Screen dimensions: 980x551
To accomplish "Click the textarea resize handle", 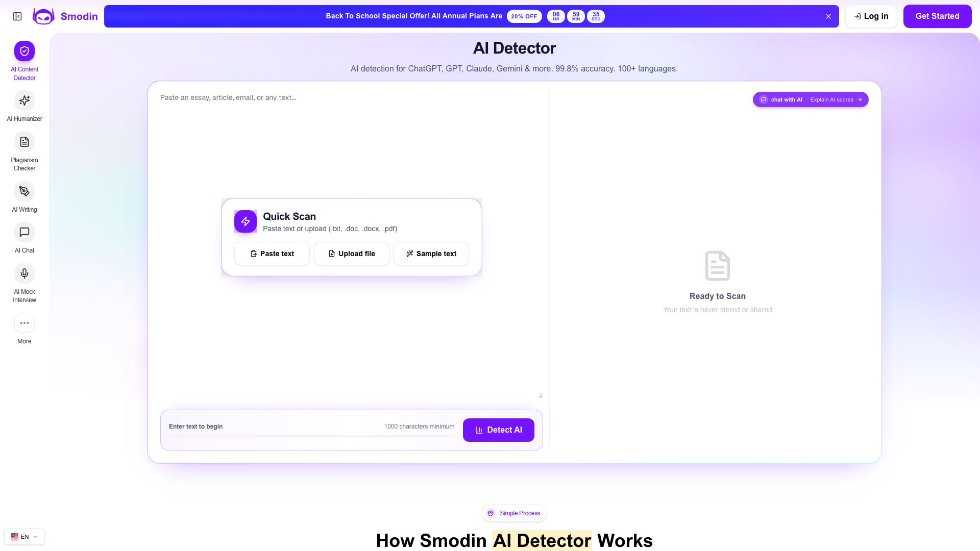I will click(541, 395).
